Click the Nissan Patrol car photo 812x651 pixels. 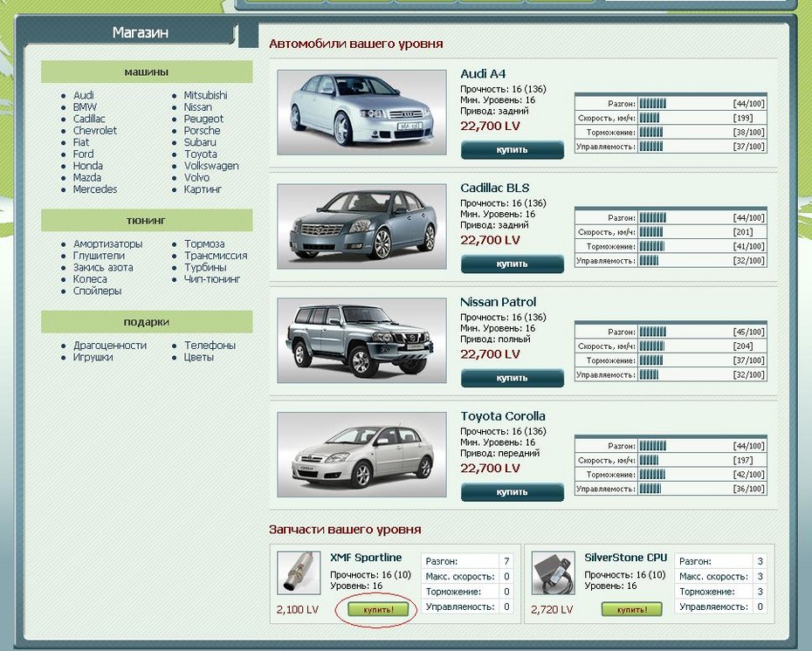pos(362,340)
